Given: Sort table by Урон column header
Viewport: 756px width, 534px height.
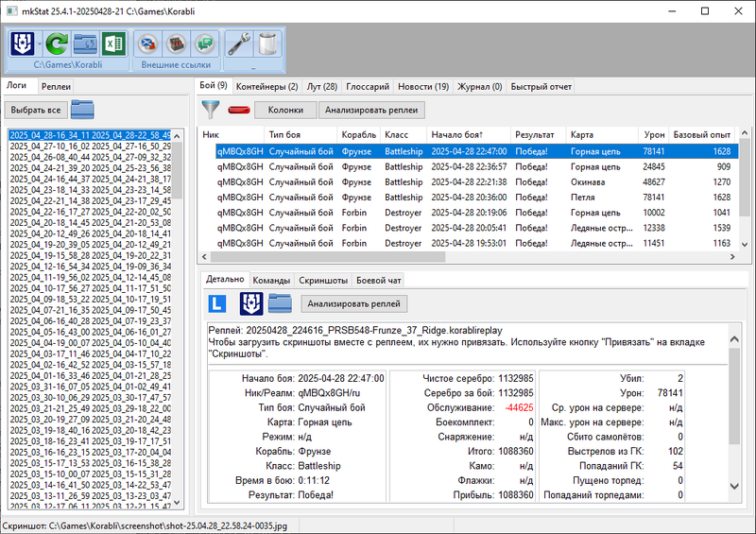Looking at the screenshot, I should [653, 134].
